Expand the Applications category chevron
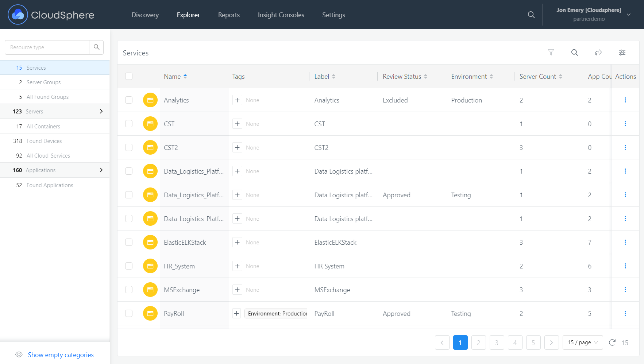Screen dimensions: 644x364 (101, 170)
